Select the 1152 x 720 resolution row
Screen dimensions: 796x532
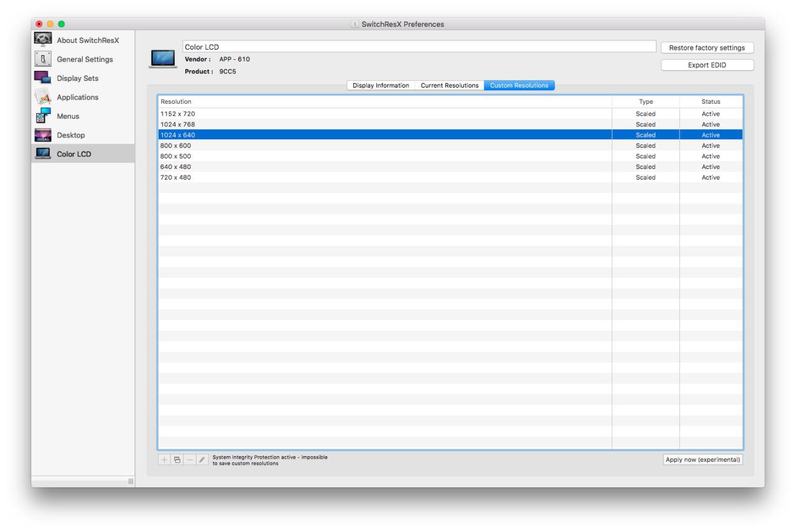pyautogui.click(x=450, y=114)
